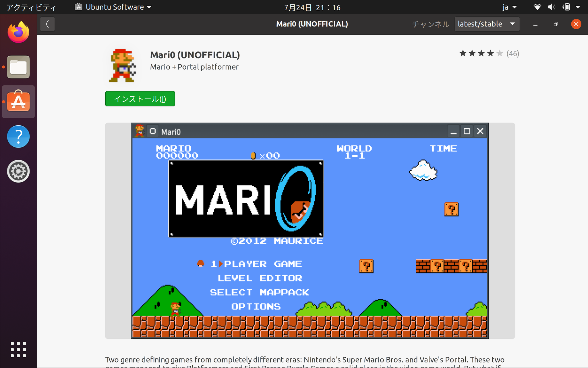Click the title Mari0 (UNOFFICIAL)

pos(195,55)
